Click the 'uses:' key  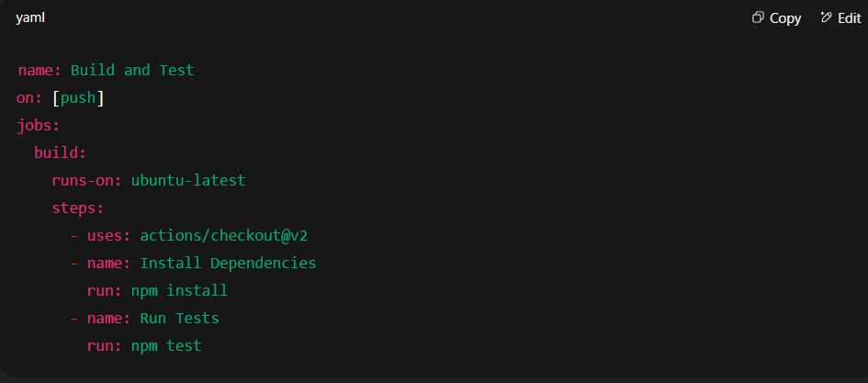(x=108, y=236)
